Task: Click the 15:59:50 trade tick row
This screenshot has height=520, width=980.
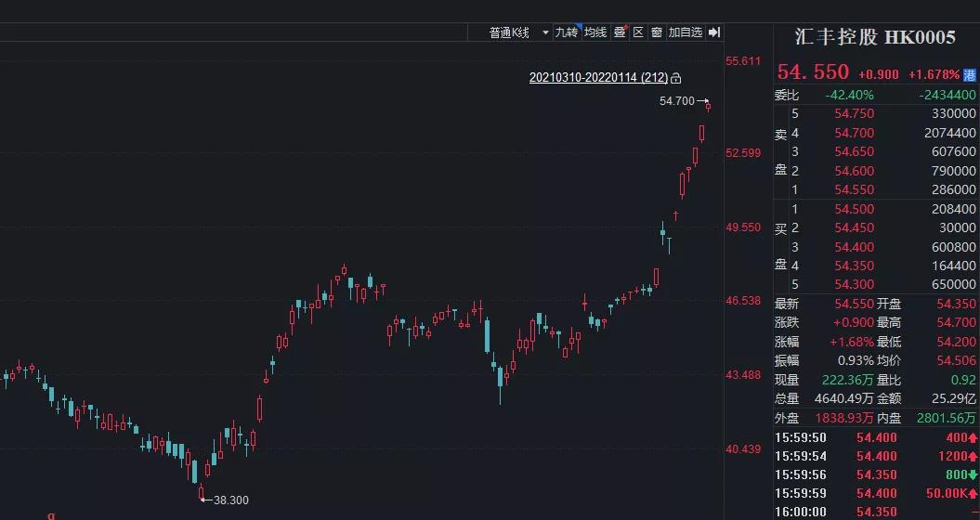Action: coord(876,437)
